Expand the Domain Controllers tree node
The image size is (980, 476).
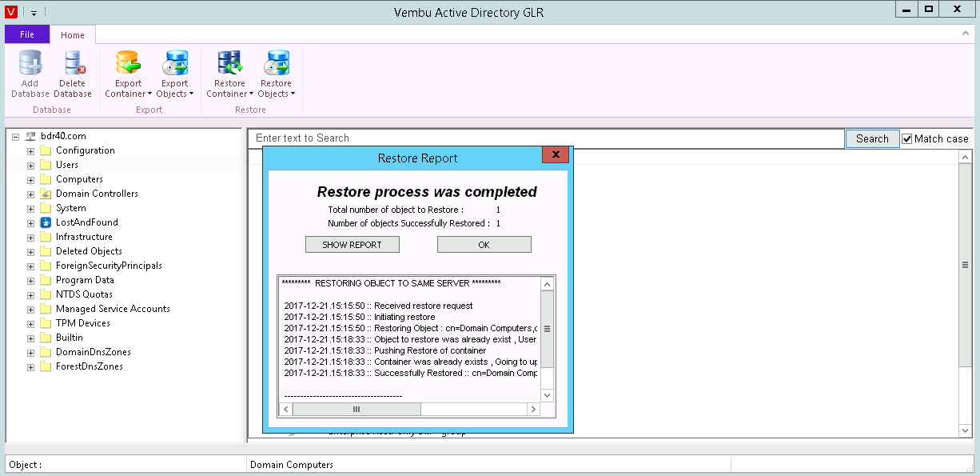pos(31,194)
